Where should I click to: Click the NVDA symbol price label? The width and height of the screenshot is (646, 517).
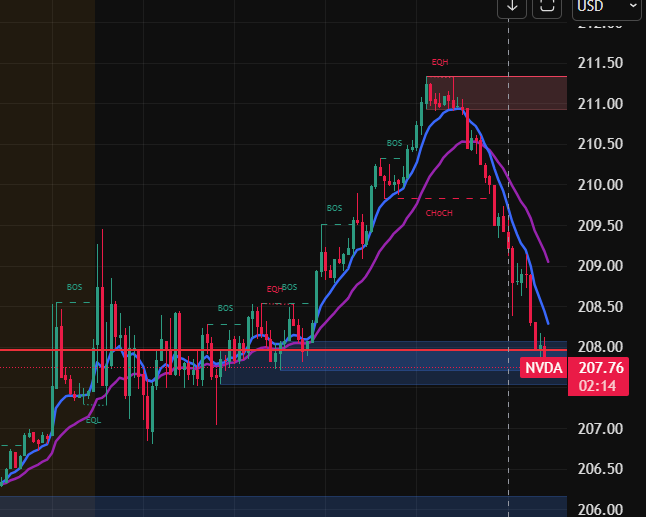(x=544, y=368)
